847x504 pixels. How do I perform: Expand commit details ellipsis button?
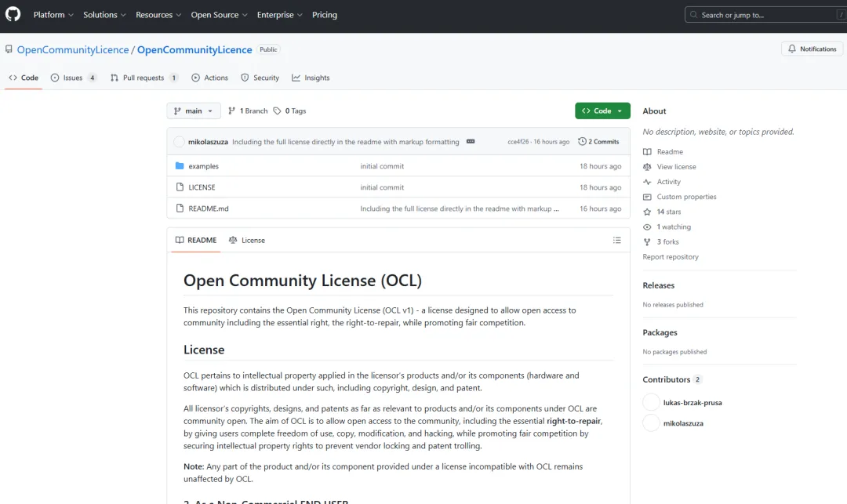point(471,141)
